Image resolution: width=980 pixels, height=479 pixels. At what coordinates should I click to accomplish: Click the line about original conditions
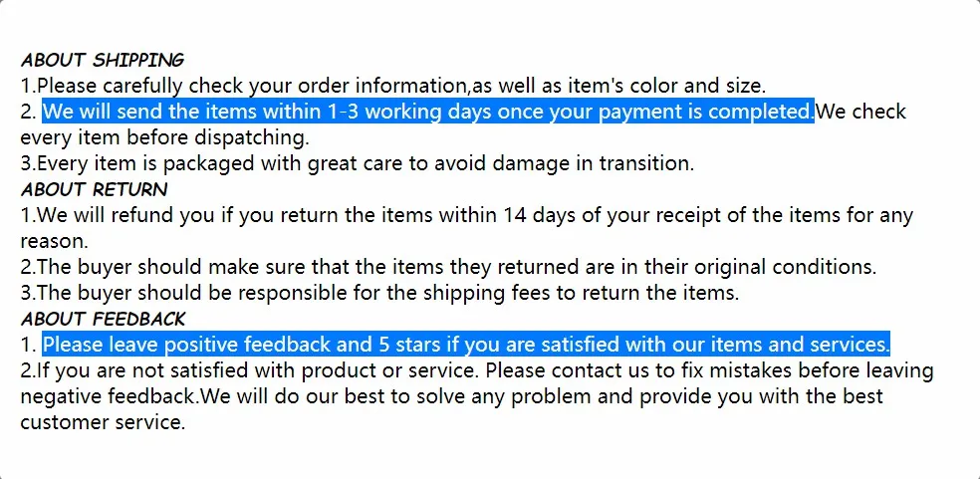click(448, 267)
